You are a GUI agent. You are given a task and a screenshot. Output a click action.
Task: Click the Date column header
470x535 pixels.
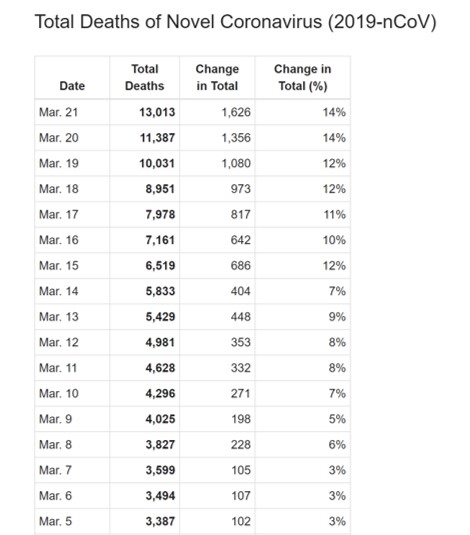(72, 86)
